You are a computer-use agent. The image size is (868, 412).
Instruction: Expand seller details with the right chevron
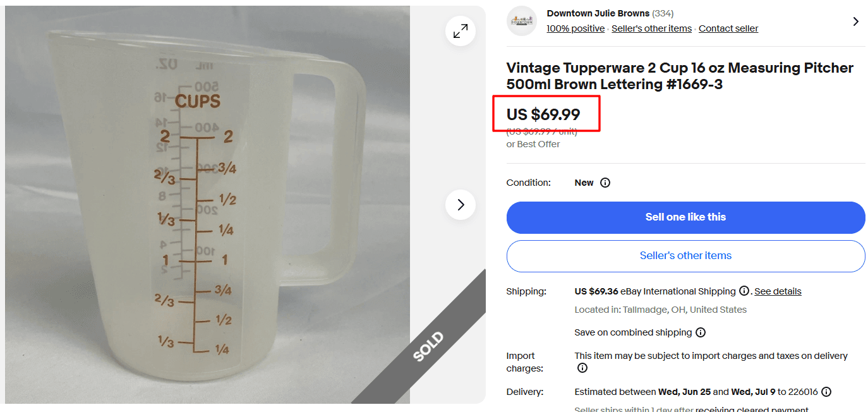click(x=855, y=21)
